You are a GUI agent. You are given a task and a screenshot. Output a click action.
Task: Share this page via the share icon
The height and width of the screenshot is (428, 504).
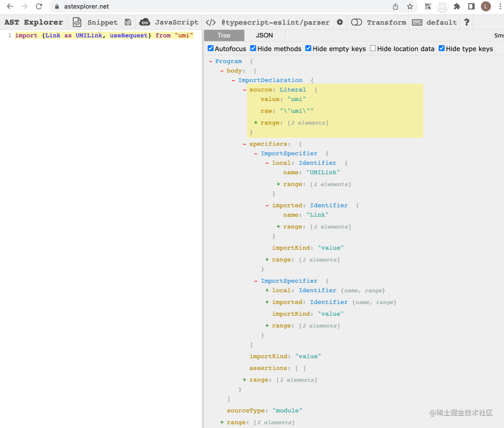(395, 7)
